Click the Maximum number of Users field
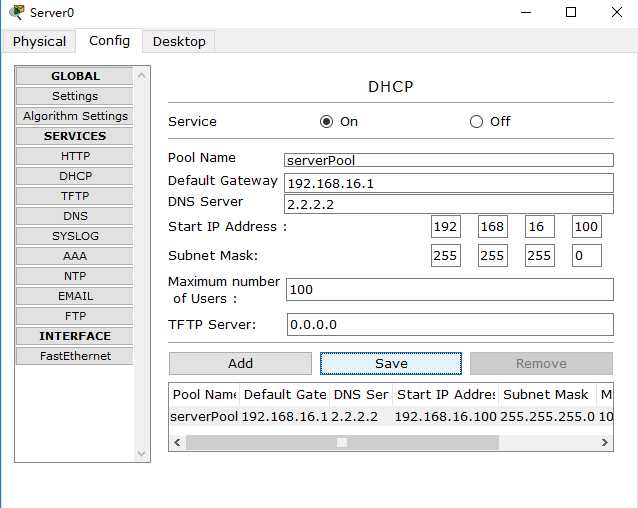This screenshot has width=638, height=508. (450, 290)
